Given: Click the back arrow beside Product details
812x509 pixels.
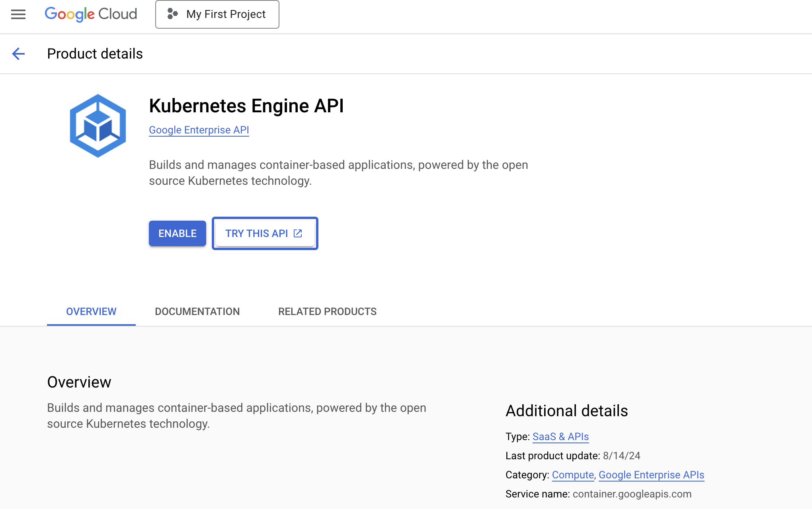Looking at the screenshot, I should point(18,54).
